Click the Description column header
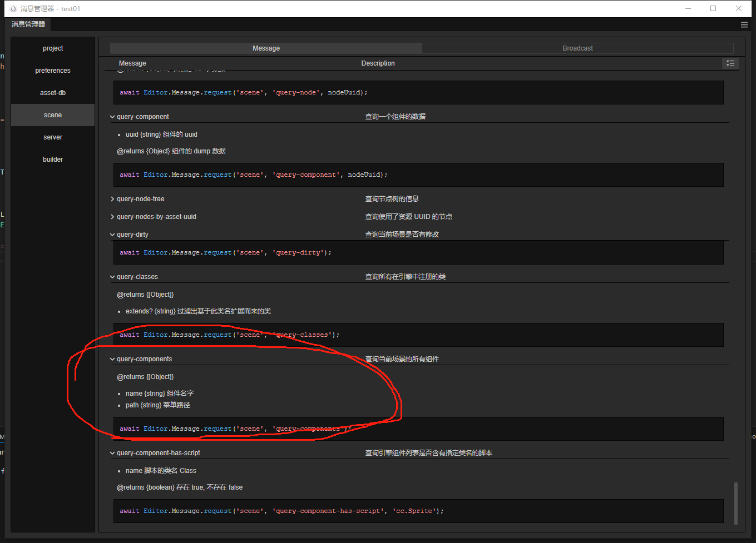The height and width of the screenshot is (543, 756). pos(378,63)
